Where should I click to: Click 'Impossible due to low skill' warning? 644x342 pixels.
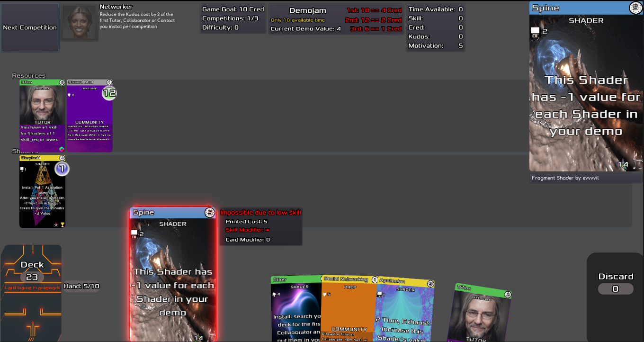[260, 213]
